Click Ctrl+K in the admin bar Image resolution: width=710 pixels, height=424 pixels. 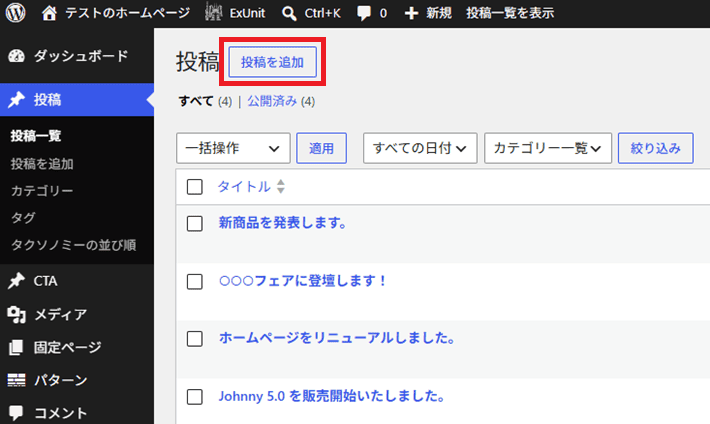coord(322,13)
